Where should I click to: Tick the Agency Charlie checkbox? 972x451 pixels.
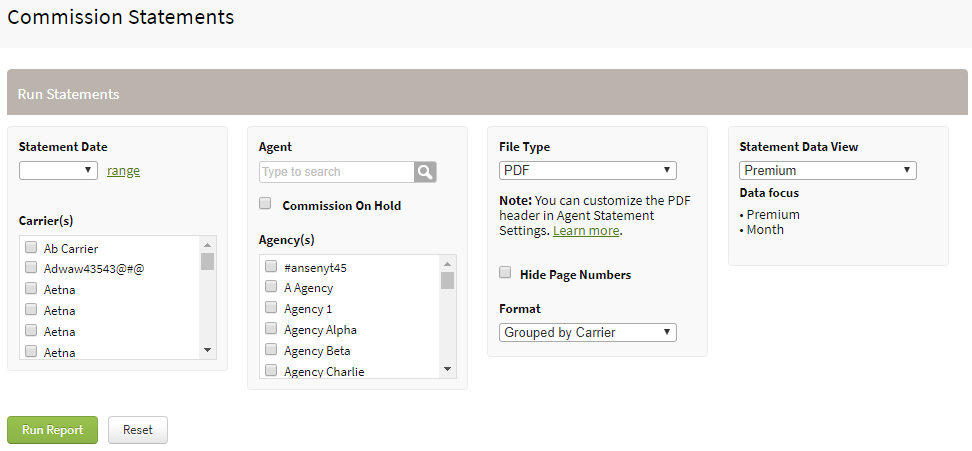(271, 370)
